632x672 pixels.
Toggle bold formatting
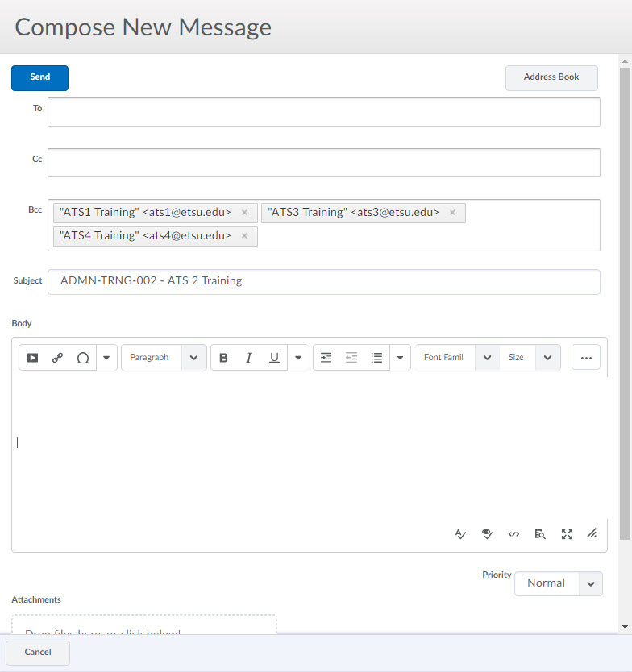point(224,358)
